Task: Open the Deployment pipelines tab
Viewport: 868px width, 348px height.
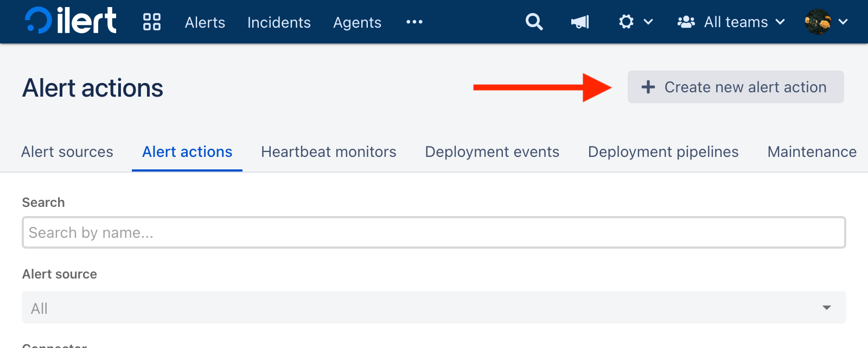Action: (663, 152)
